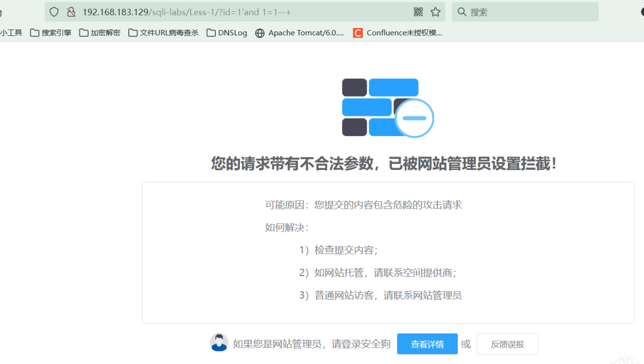Viewport: 644px width, 364px height.
Task: Click the DNSLog folder icon
Action: pos(211,33)
